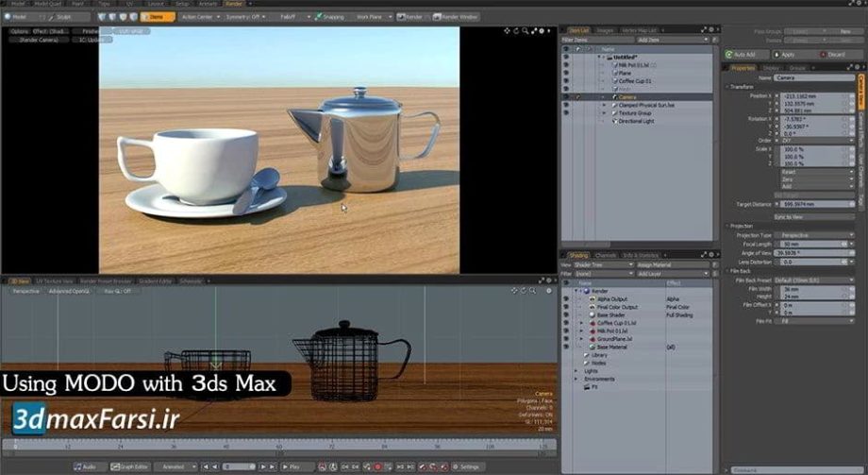
Task: Click rotate icon in render preview viewport
Action: coord(516,31)
